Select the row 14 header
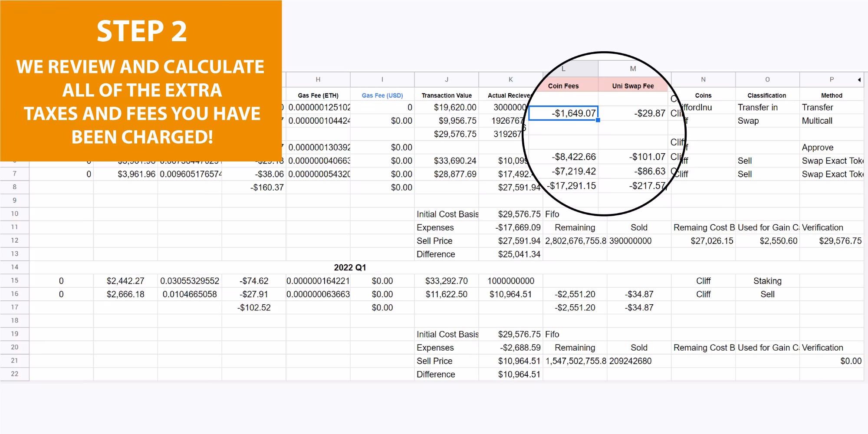The image size is (868, 434). (15, 267)
